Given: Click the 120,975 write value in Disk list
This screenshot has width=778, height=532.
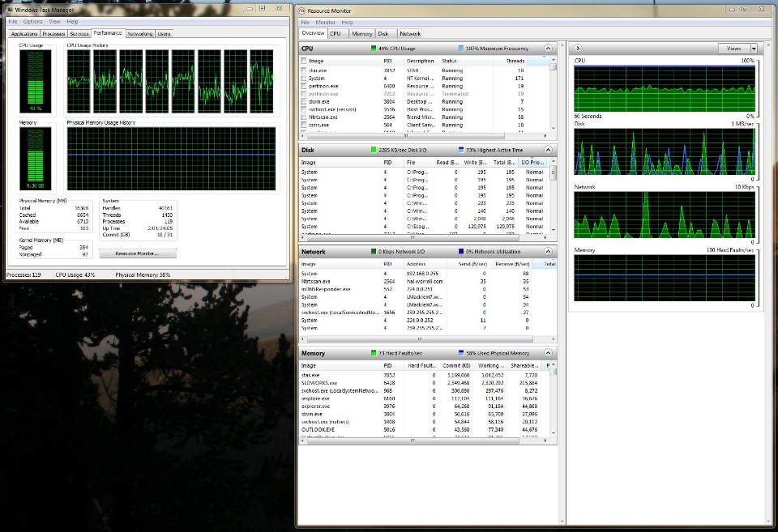Looking at the screenshot, I should (477, 227).
